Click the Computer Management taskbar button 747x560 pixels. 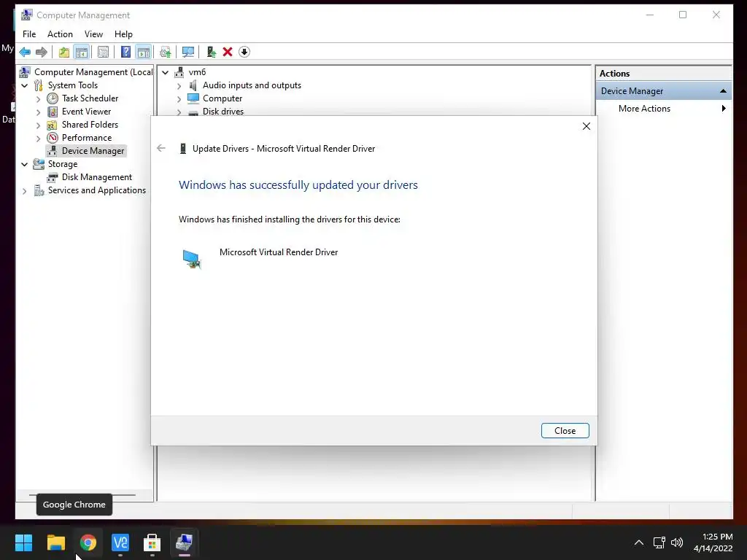click(x=184, y=542)
